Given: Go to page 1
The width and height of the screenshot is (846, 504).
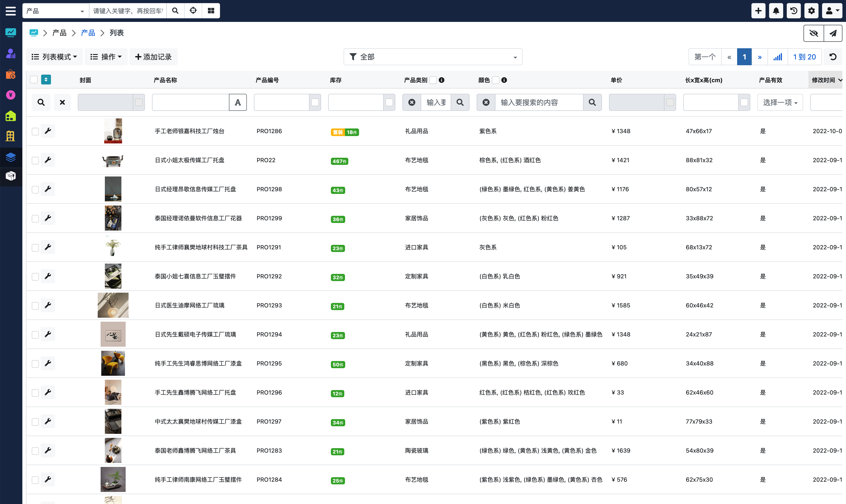Looking at the screenshot, I should pyautogui.click(x=744, y=57).
